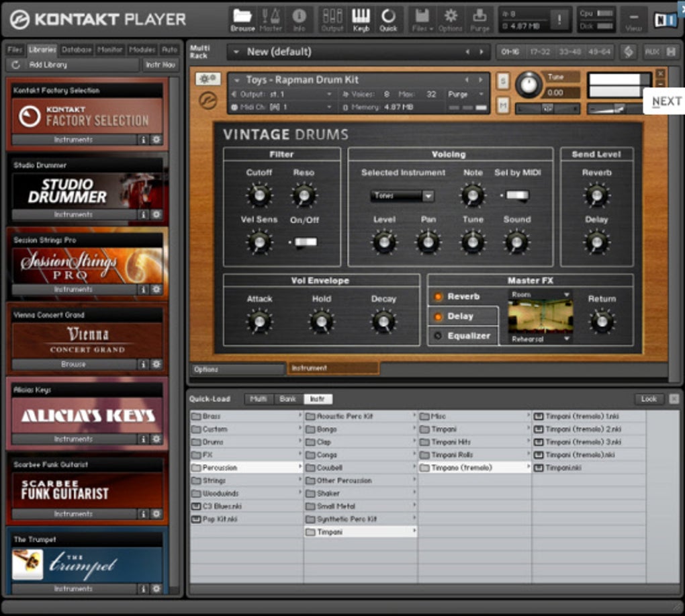Adjust the Filter Cutoff knob
685x616 pixels.
tap(259, 195)
